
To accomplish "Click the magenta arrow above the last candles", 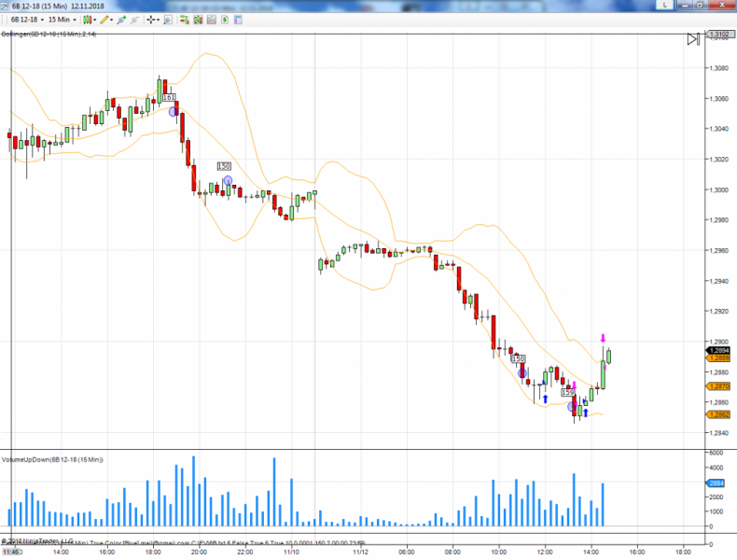I will point(603,338).
